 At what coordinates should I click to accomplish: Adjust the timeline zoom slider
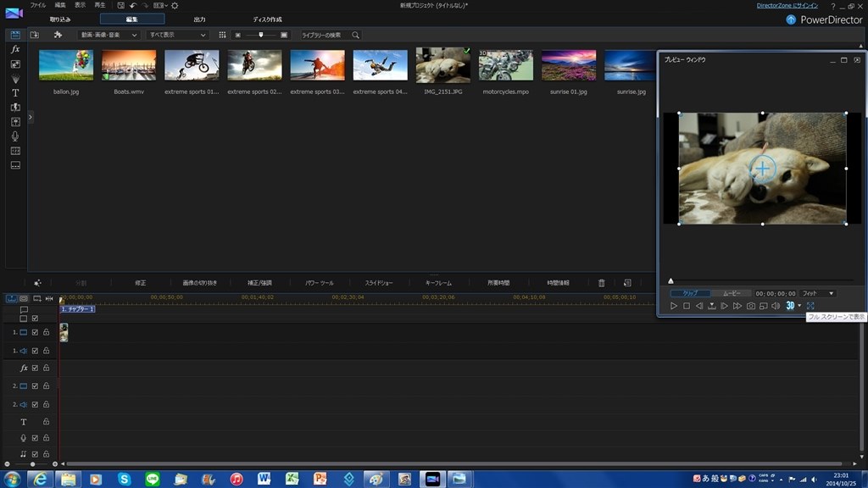tap(33, 464)
